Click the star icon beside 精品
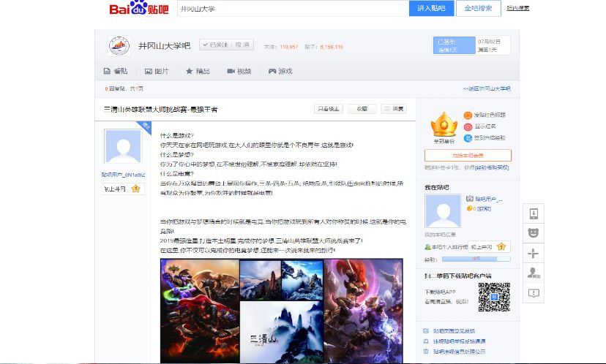 coord(190,71)
